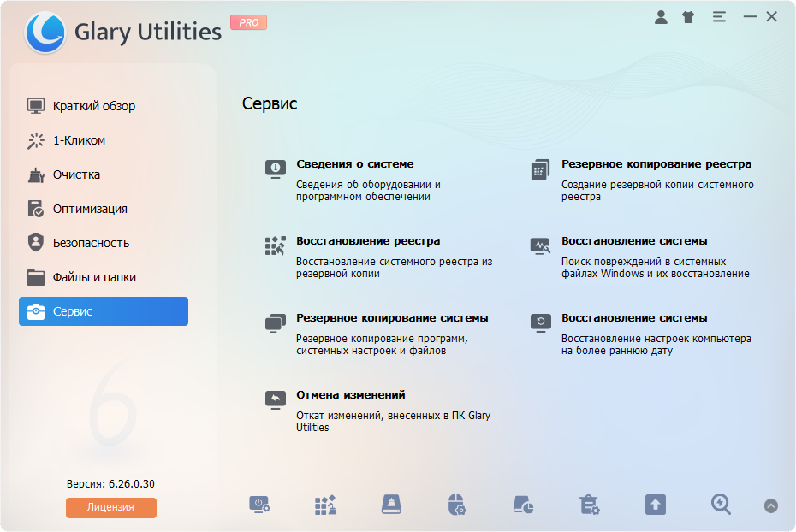The width and height of the screenshot is (796, 532).
Task: Click the Сведения о системе info-monitor icon
Action: tap(275, 168)
